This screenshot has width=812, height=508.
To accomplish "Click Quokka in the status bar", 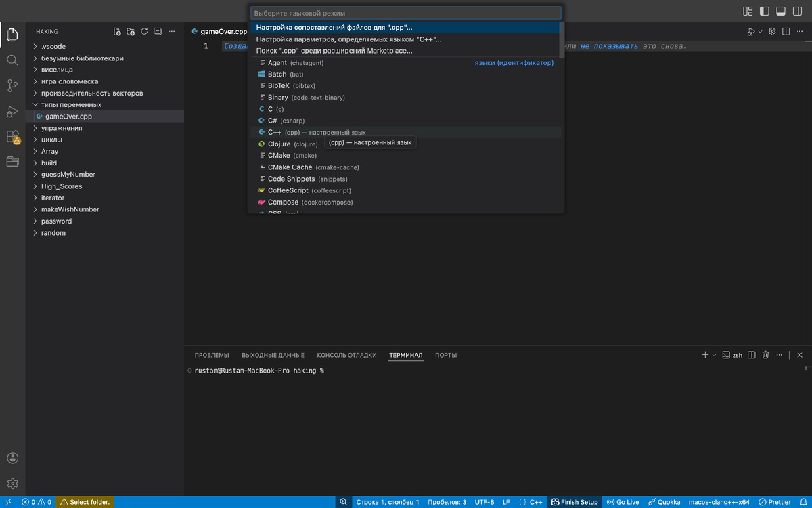I will click(664, 502).
